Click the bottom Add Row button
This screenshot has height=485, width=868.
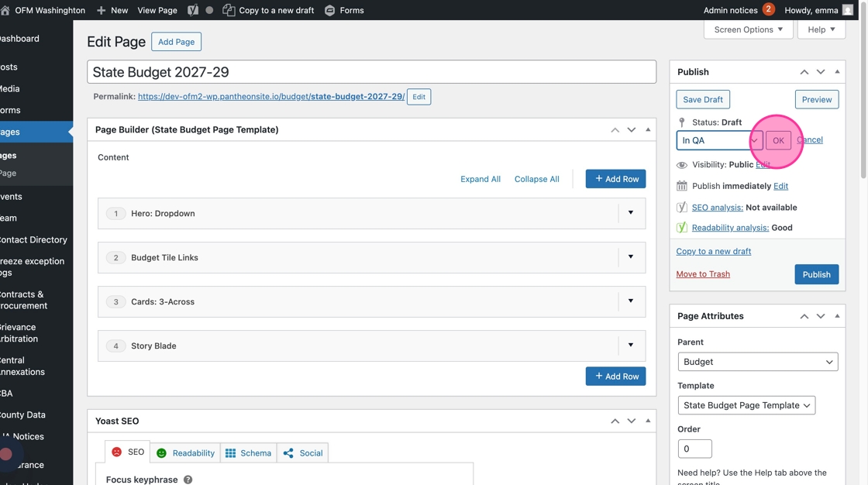[615, 376]
